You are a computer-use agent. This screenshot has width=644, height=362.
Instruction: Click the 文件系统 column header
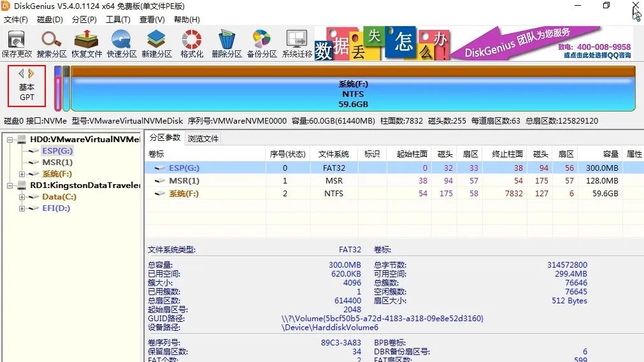[334, 154]
